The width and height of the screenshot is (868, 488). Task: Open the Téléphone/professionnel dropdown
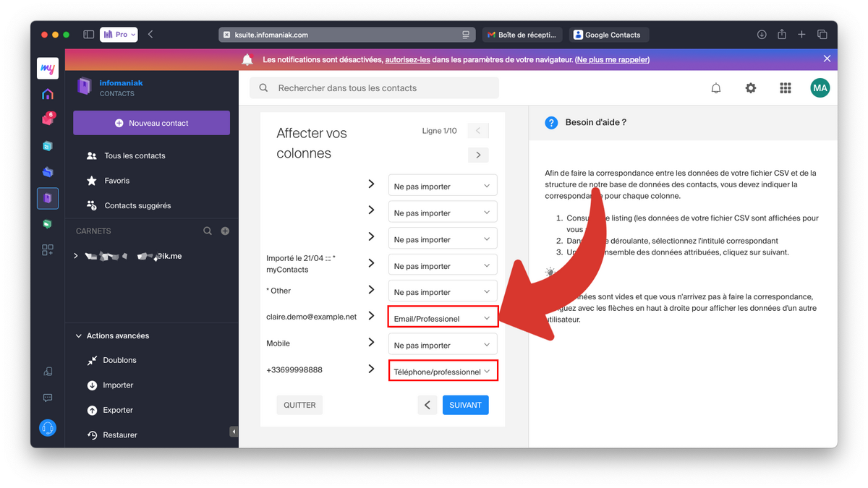coord(443,372)
